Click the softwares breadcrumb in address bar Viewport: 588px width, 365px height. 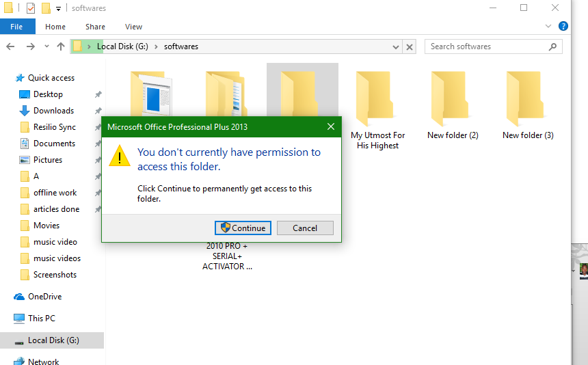181,46
